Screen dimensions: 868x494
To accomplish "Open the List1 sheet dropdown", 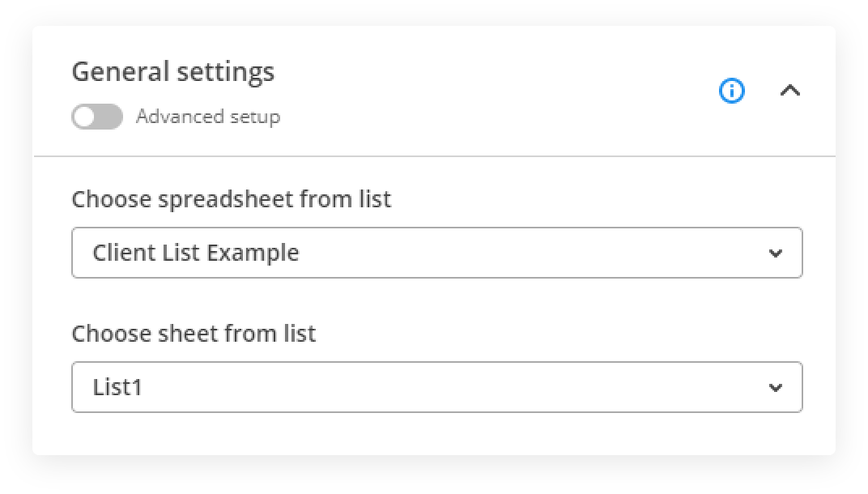I will (436, 387).
